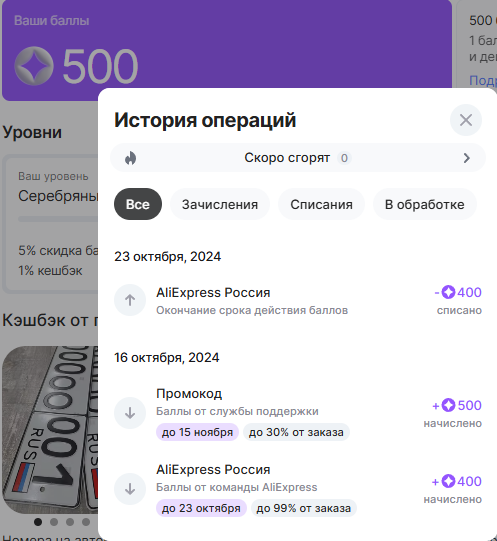Select the third carousel dot under thumbnail
Viewport: 497px width, 541px height.
tap(70, 522)
